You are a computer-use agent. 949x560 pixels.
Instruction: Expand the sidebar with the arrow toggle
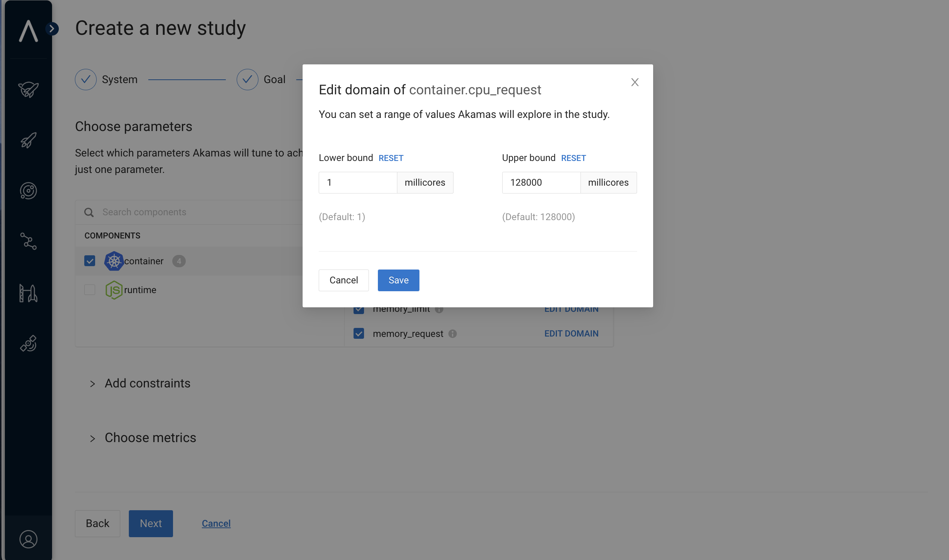[52, 29]
